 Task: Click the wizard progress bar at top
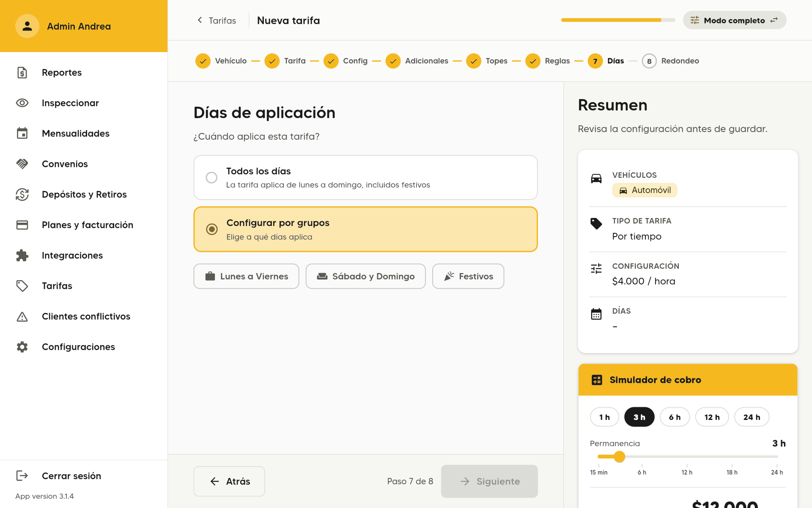tap(618, 20)
